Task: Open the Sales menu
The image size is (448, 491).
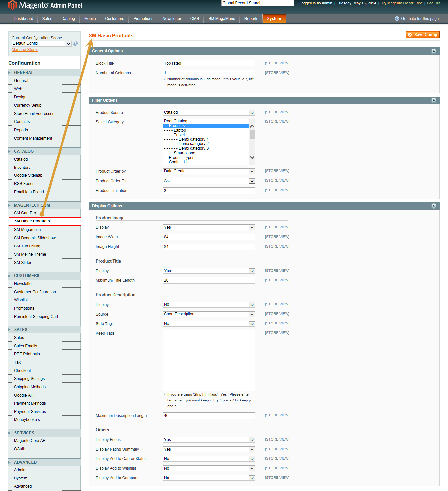Action: click(x=47, y=19)
